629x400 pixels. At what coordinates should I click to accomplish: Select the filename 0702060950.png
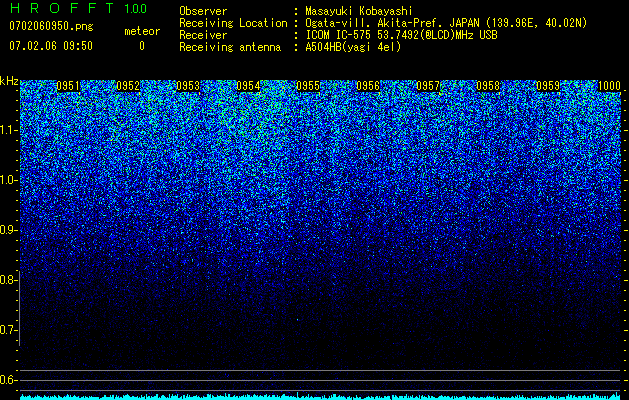[51, 26]
